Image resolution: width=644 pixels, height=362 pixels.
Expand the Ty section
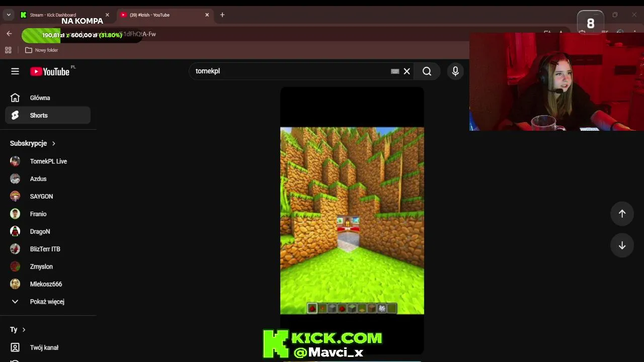pyautogui.click(x=18, y=330)
